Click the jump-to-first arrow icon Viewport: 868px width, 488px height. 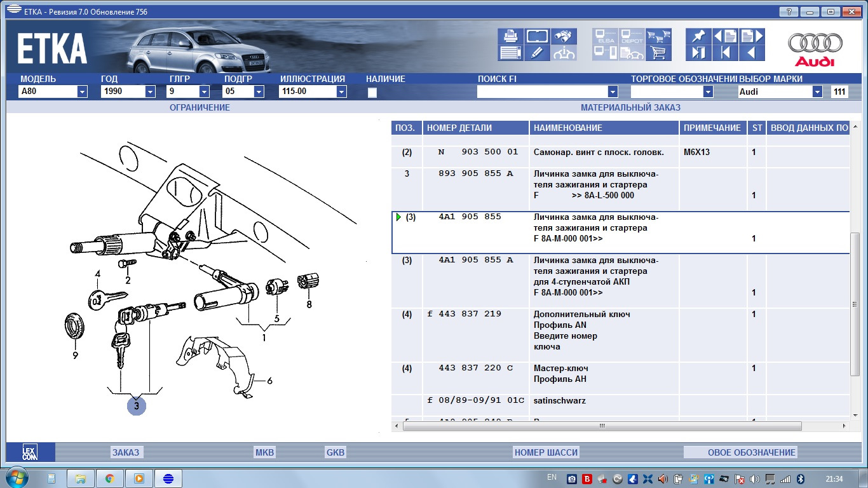[x=726, y=53]
